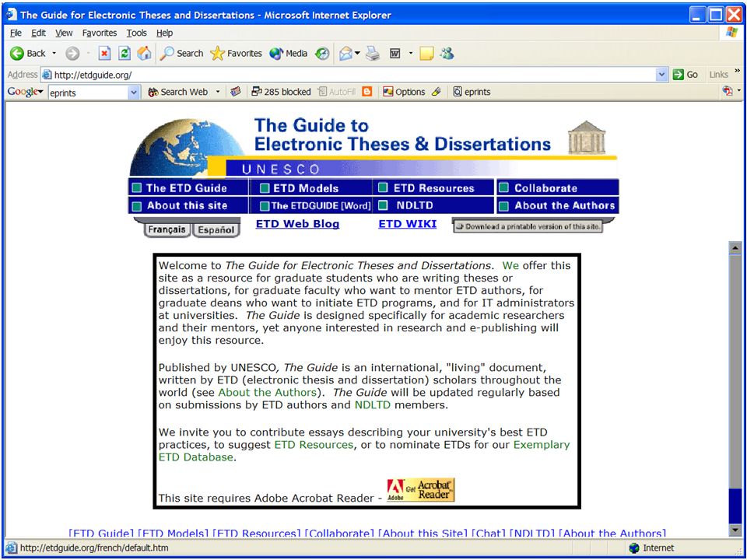Open the Mail button dropdown arrow
The height and width of the screenshot is (560, 747).
click(x=357, y=54)
